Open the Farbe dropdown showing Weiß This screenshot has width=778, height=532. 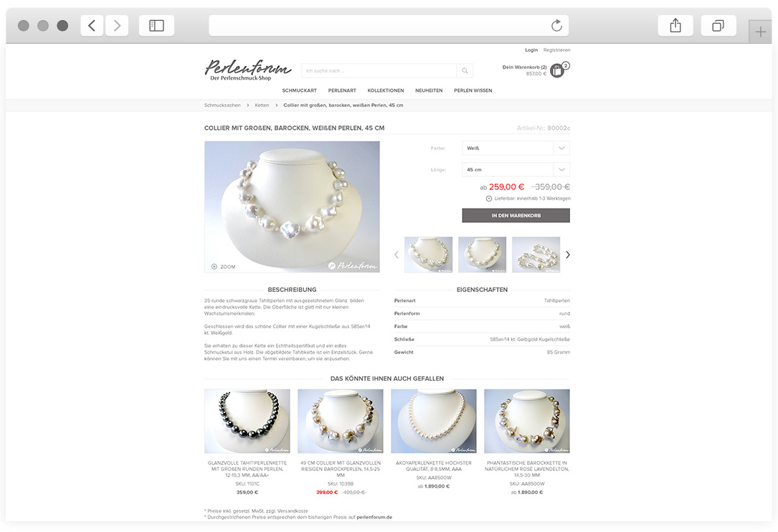click(x=516, y=148)
